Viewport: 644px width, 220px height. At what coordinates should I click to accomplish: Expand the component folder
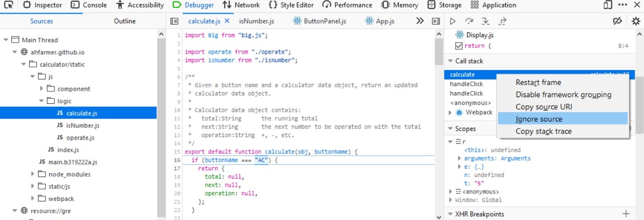42,89
